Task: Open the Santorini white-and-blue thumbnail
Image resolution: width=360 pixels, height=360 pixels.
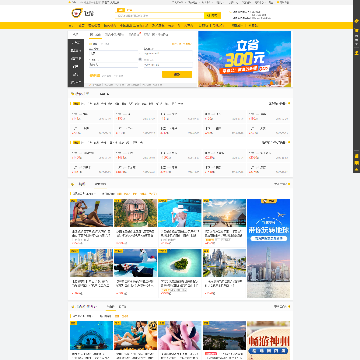Action: point(135,263)
